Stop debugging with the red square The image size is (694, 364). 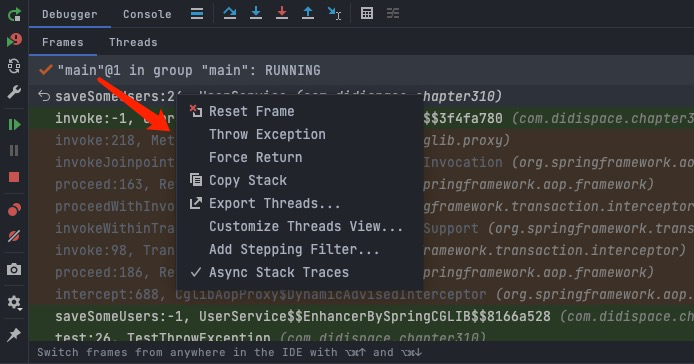point(14,177)
